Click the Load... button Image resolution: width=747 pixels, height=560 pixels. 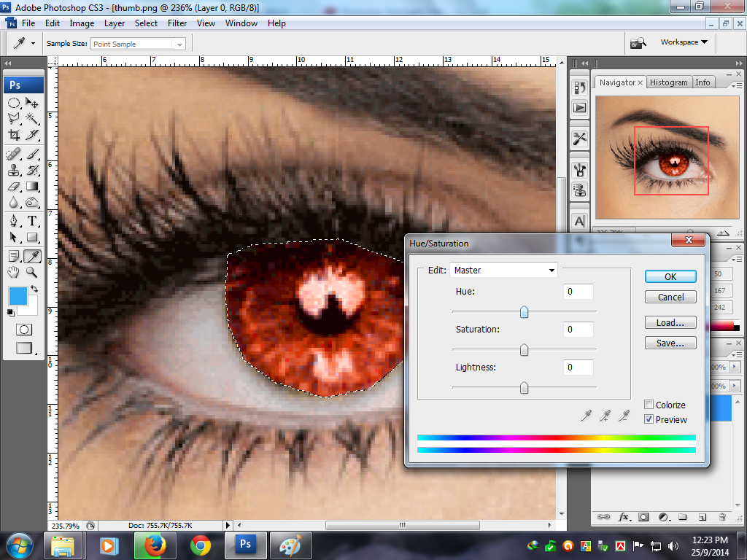click(x=670, y=323)
